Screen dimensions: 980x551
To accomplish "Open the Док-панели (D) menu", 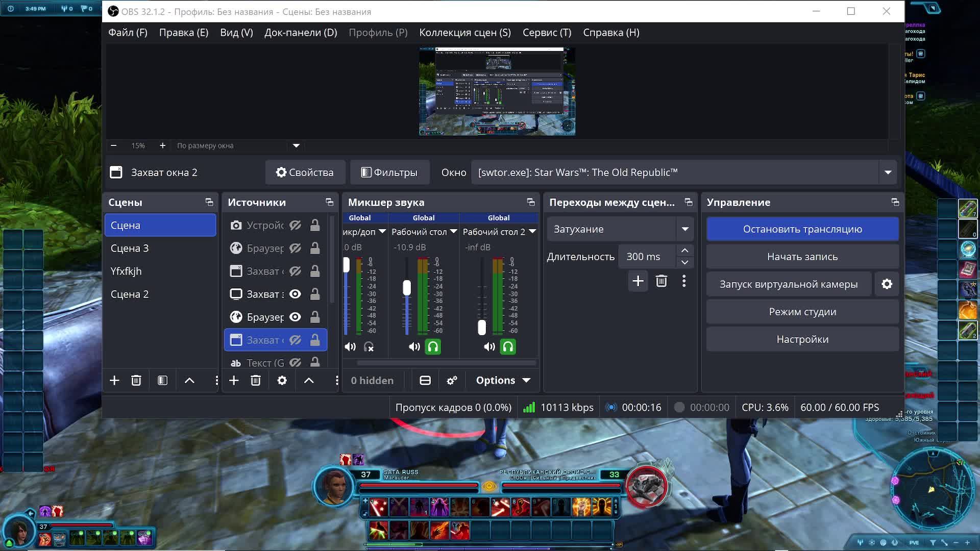I will [x=301, y=33].
